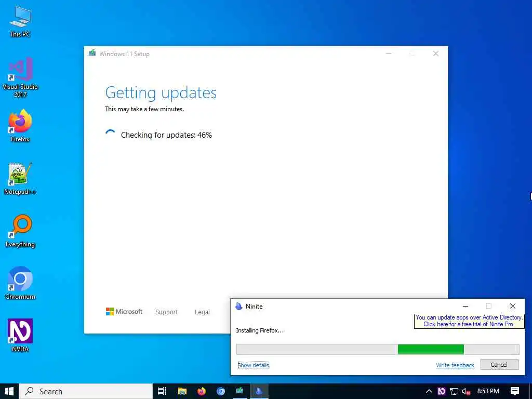This screenshot has height=399, width=532.
Task: Minimize the Ninite window
Action: coord(465,306)
